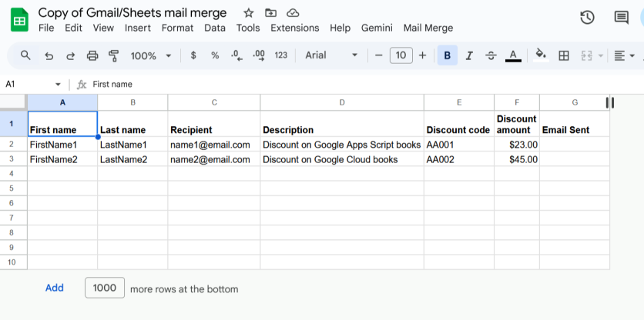Print the spreadsheet
The width and height of the screenshot is (644, 320).
[x=92, y=56]
